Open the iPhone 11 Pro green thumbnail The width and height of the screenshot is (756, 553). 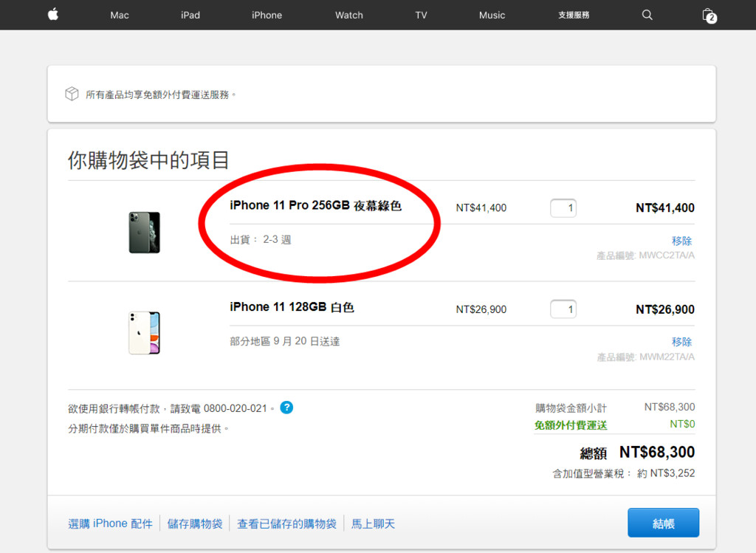point(144,233)
